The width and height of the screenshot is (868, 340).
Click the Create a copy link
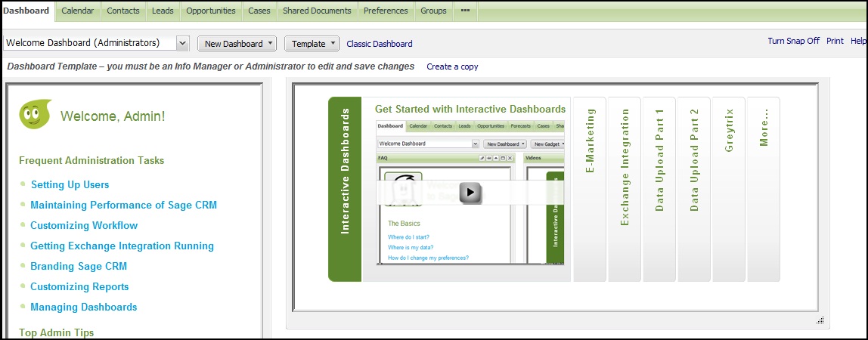click(452, 66)
